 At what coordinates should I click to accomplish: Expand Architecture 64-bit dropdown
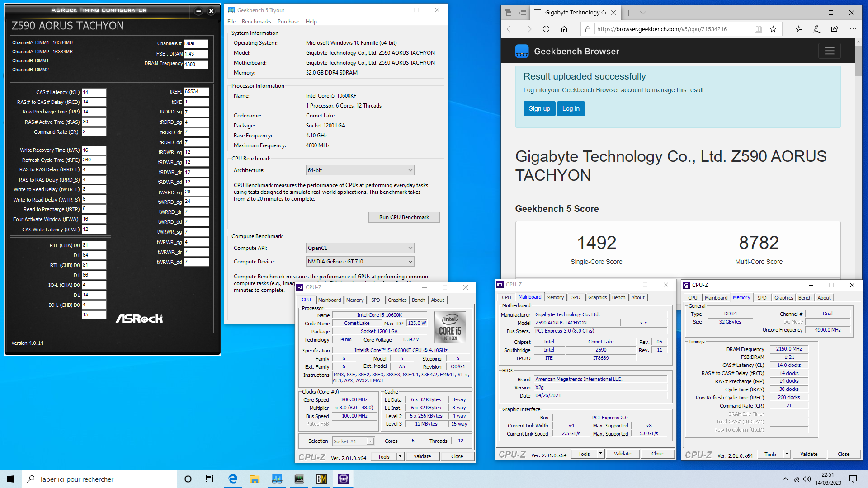(360, 170)
